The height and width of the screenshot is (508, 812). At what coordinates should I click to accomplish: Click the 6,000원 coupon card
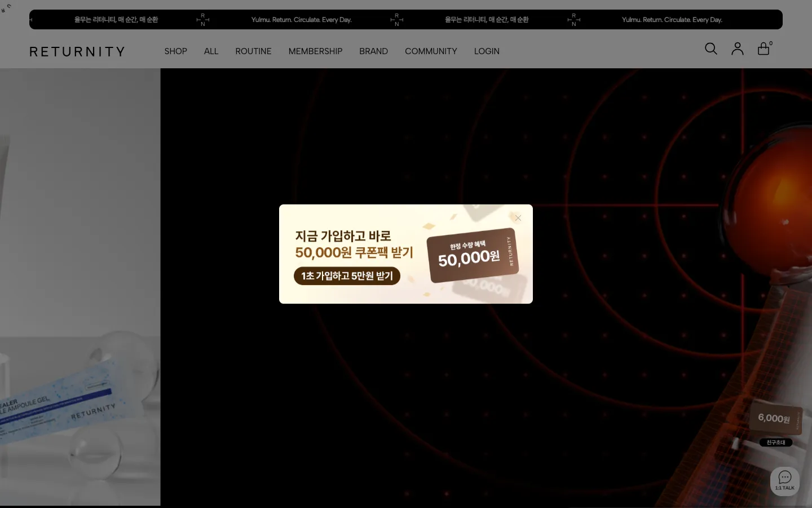776,418
